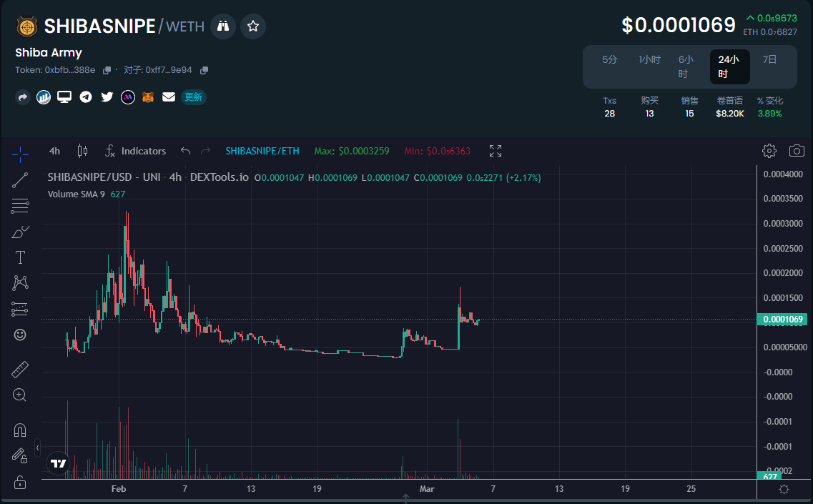813x504 pixels.
Task: Add SHIBASNIPE to favorites with star
Action: coord(253,26)
